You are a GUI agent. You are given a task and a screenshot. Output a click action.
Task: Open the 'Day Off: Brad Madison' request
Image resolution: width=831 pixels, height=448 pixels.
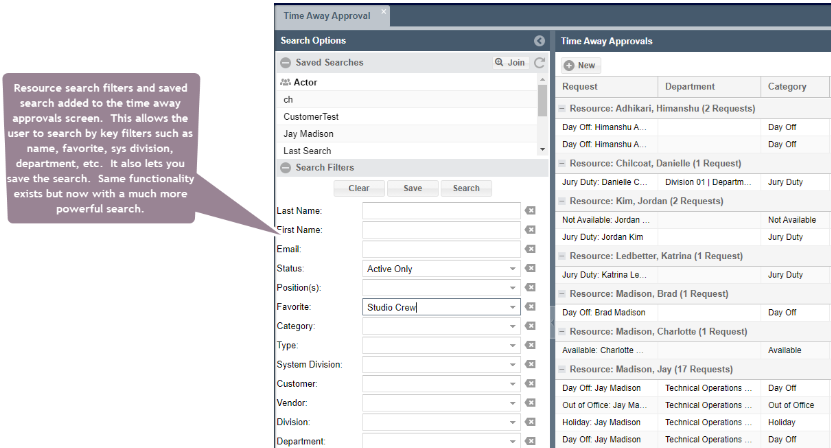604,313
